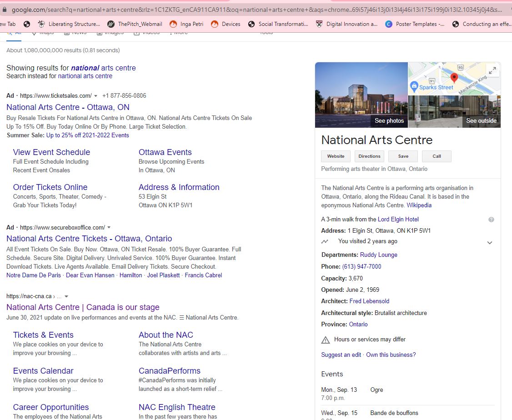This screenshot has height=420, width=512.
Task: Click the URL address bar
Action: (256, 10)
